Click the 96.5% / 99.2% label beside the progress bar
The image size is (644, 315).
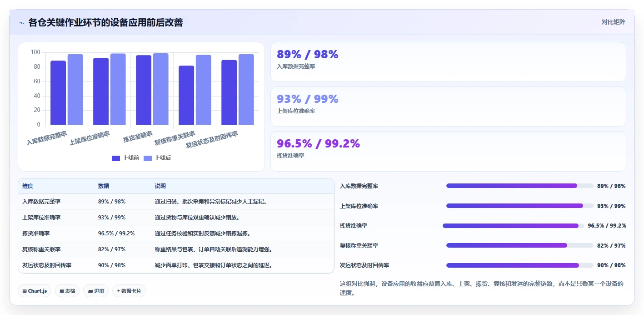pos(607,226)
